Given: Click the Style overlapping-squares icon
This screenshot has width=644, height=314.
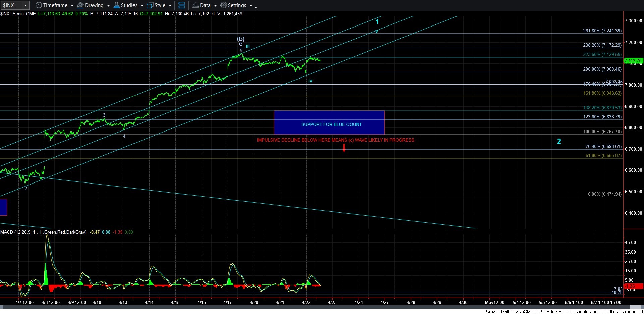Looking at the screenshot, I should tap(150, 5).
